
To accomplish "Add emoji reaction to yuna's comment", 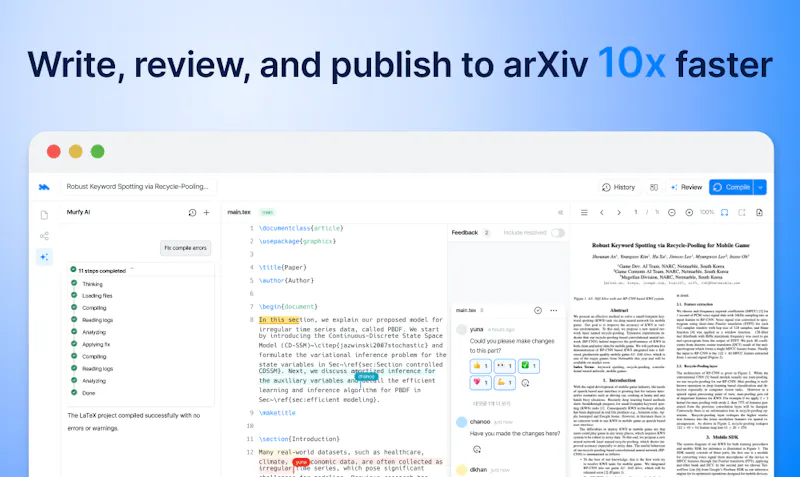I will [x=526, y=383].
